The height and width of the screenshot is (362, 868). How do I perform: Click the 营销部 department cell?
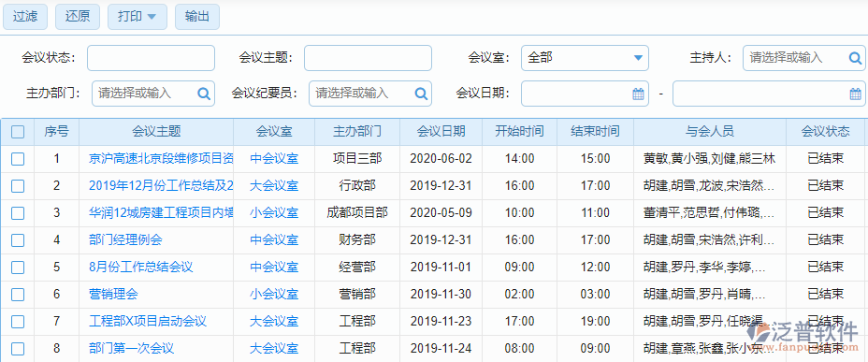(357, 294)
